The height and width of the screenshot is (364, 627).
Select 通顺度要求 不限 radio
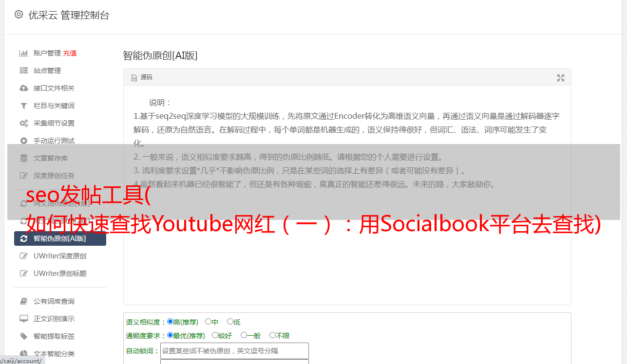[x=272, y=335]
